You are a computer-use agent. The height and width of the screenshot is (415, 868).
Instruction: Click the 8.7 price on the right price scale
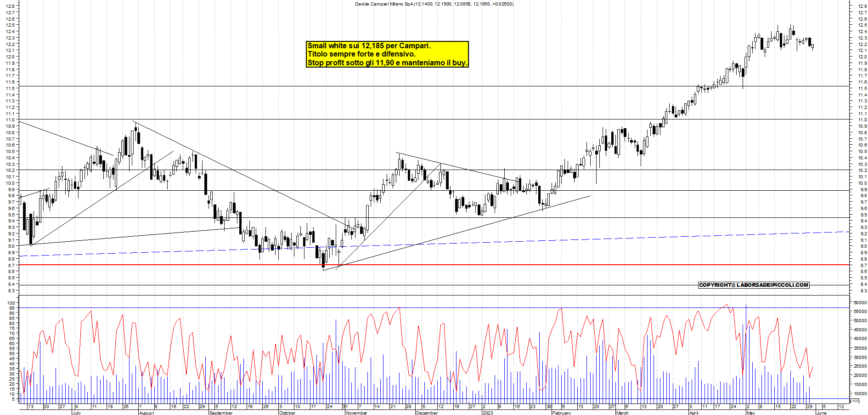(x=863, y=265)
